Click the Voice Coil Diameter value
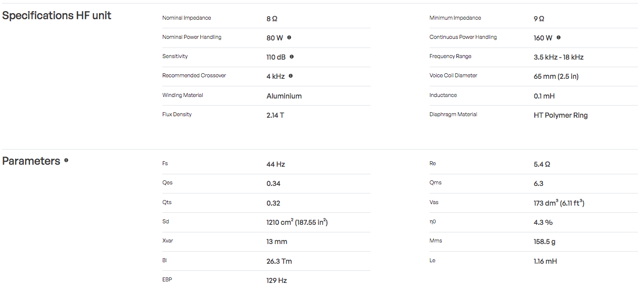Viewport: 644px width, 289px height. pyautogui.click(x=556, y=76)
